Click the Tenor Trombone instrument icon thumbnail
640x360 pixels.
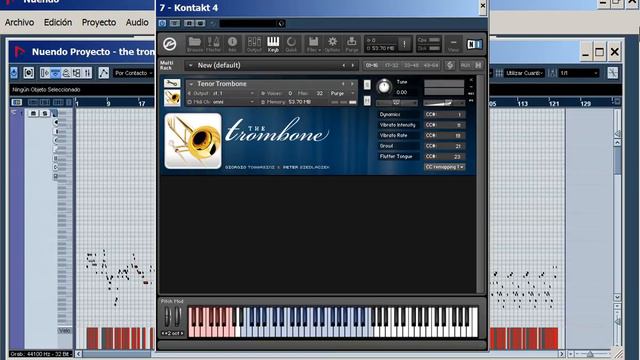[x=172, y=98]
